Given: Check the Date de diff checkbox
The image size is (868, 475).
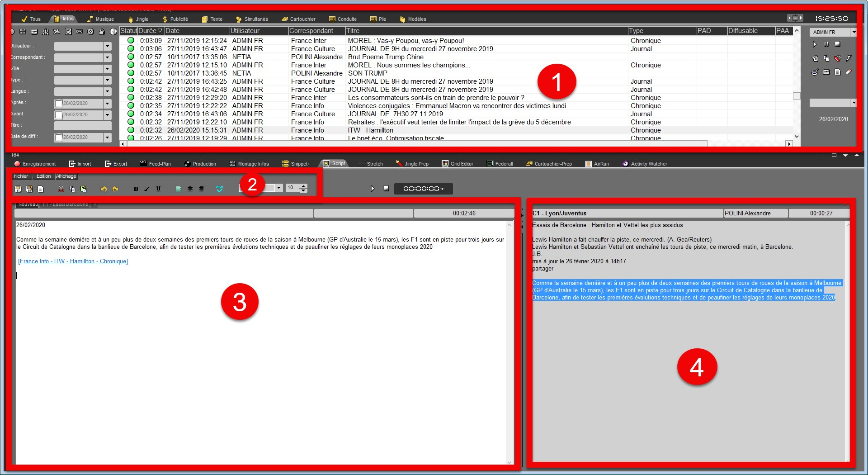Looking at the screenshot, I should [x=59, y=138].
